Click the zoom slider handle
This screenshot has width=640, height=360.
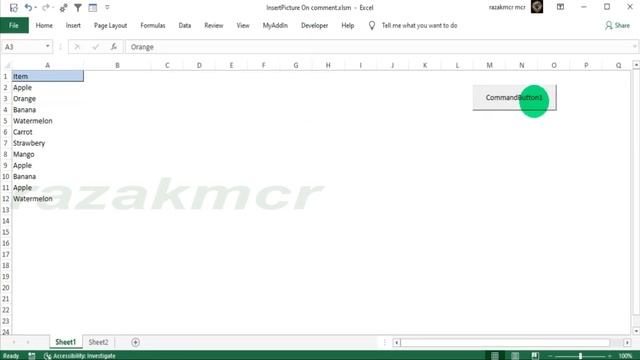point(580,356)
